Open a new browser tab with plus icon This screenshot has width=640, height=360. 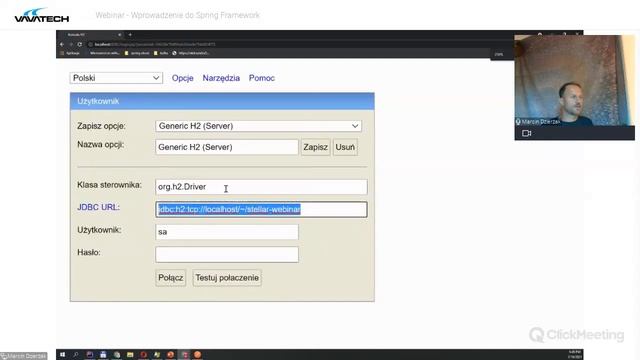click(x=130, y=35)
